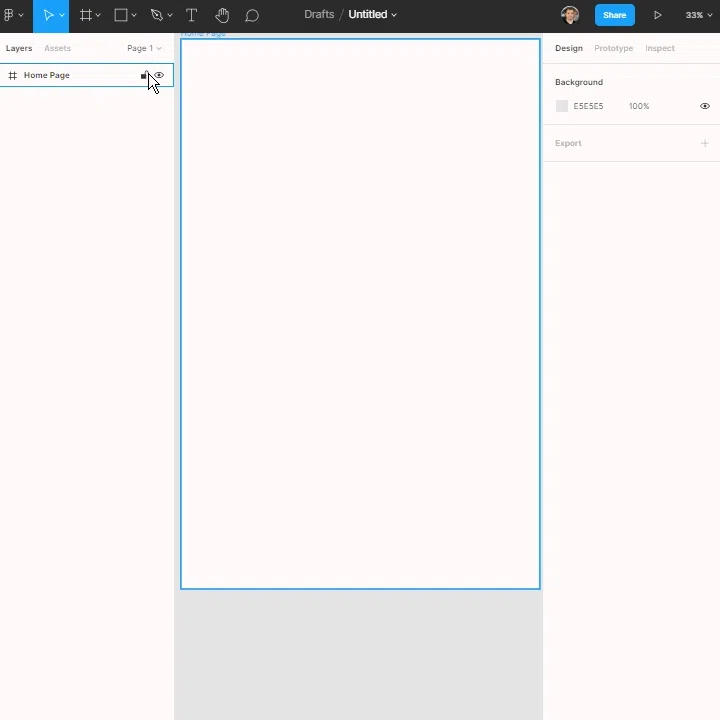Viewport: 720px width, 720px height.
Task: Select the Move tool
Action: (48, 15)
